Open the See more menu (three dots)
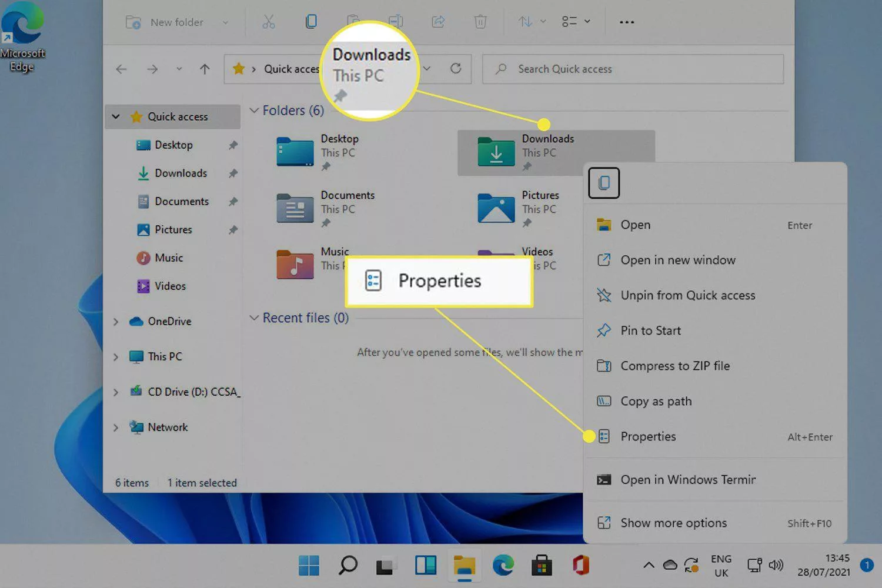 pos(626,22)
